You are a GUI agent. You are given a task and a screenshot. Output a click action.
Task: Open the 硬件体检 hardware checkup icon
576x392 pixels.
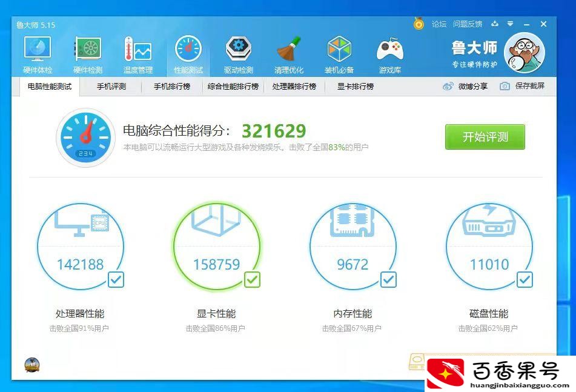(38, 55)
